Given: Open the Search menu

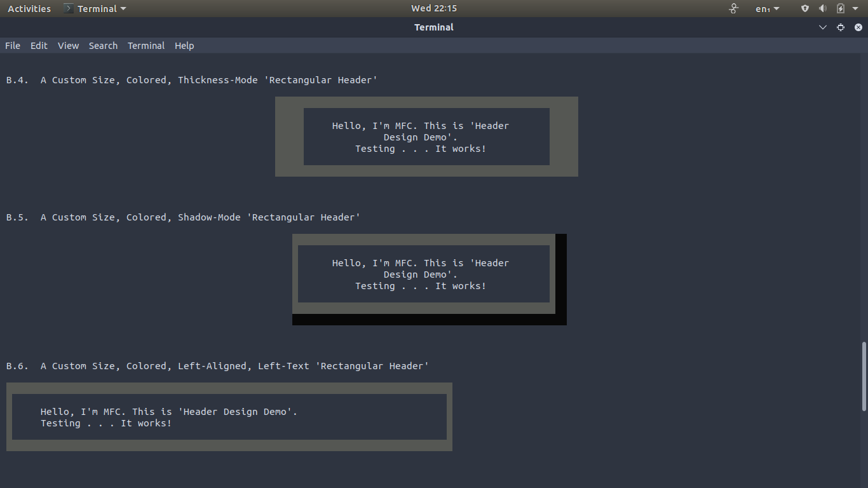Looking at the screenshot, I should [103, 45].
